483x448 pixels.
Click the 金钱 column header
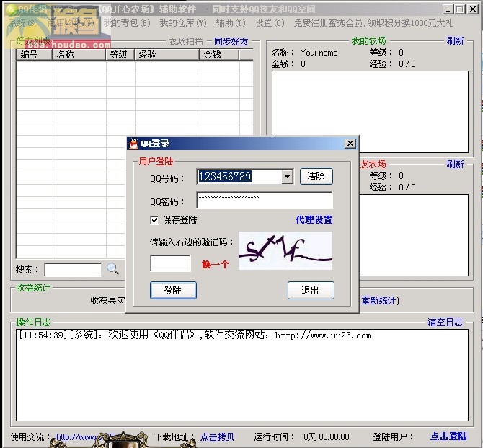[x=219, y=55]
